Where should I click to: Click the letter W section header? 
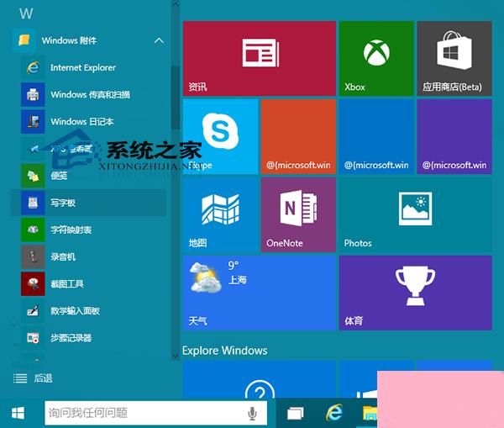tap(26, 13)
